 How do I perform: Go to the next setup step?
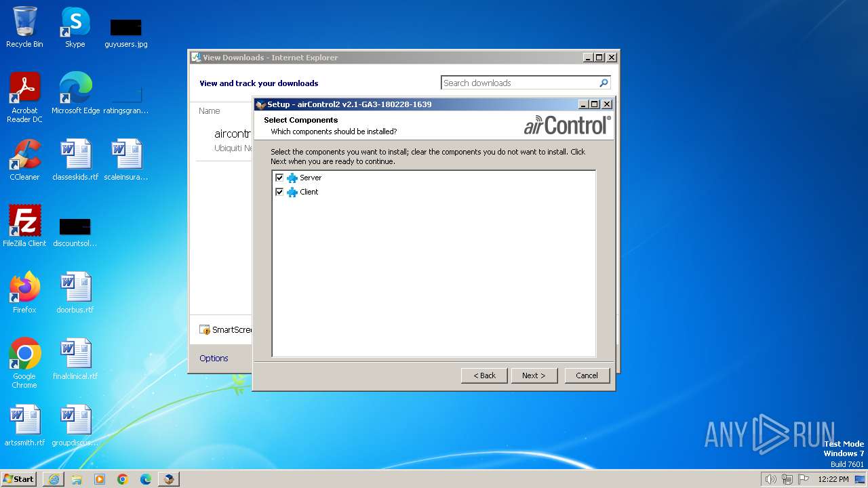click(534, 375)
